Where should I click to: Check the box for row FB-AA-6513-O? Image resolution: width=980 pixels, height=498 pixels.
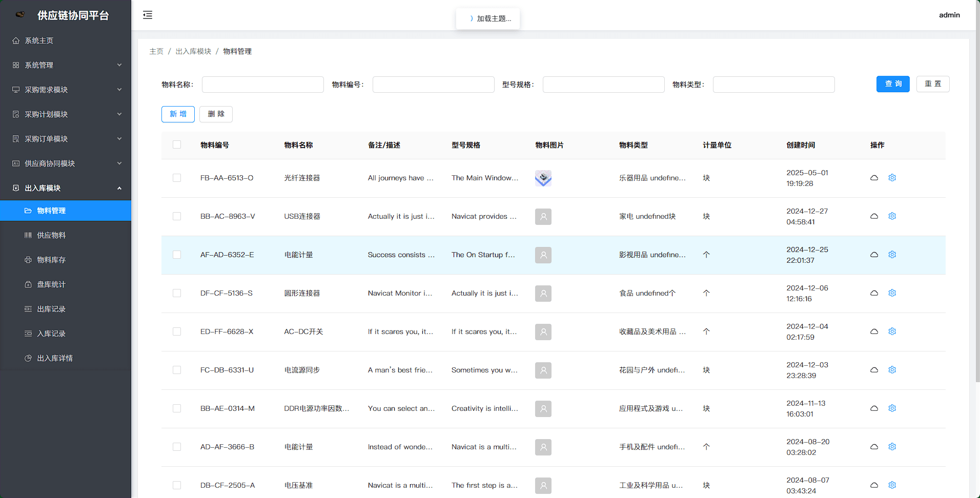coord(177,178)
